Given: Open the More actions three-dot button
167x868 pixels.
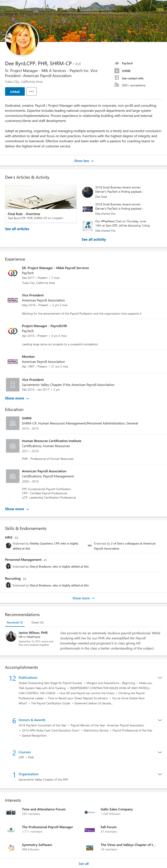Looking at the screenshot, I should (x=31, y=91).
